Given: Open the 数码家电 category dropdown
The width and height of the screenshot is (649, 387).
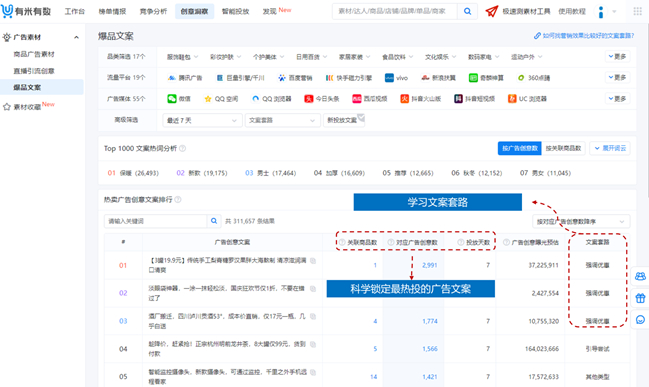Looking at the screenshot, I should point(483,57).
